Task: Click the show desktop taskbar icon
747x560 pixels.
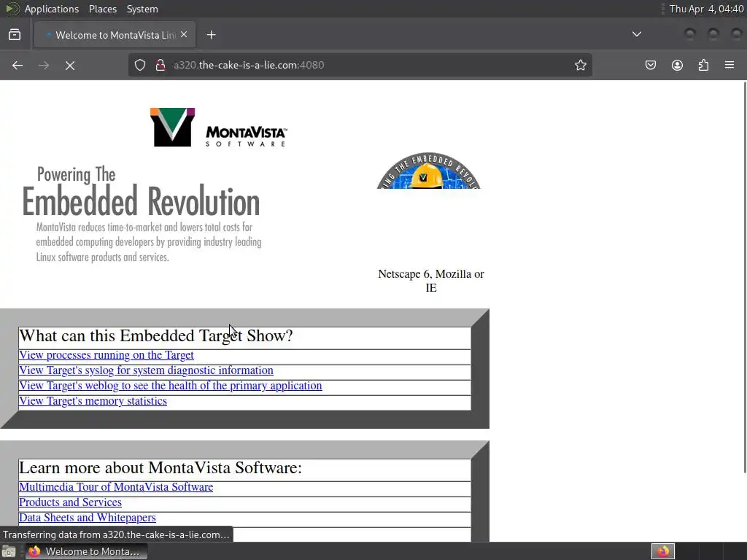Action: (x=9, y=551)
